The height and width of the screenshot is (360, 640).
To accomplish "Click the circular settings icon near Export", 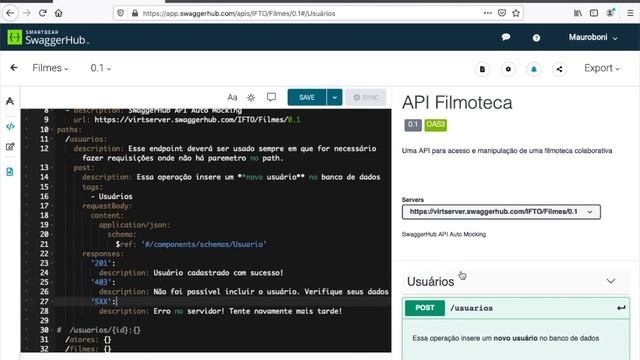I will 508,69.
